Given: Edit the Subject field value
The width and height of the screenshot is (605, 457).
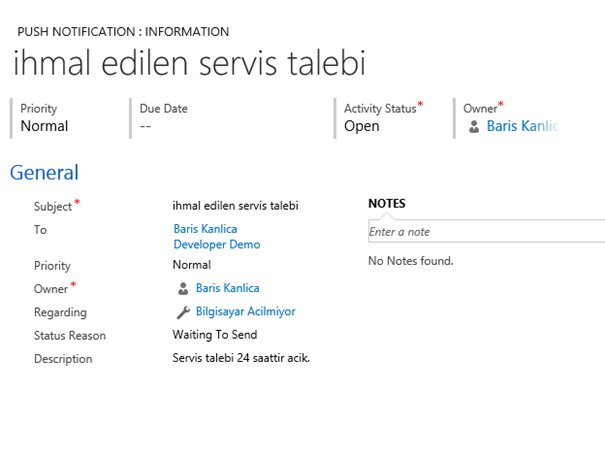Looking at the screenshot, I should (235, 206).
